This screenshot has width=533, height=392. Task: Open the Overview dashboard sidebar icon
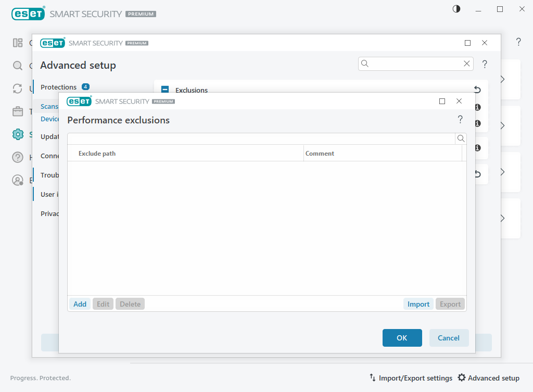(18, 43)
